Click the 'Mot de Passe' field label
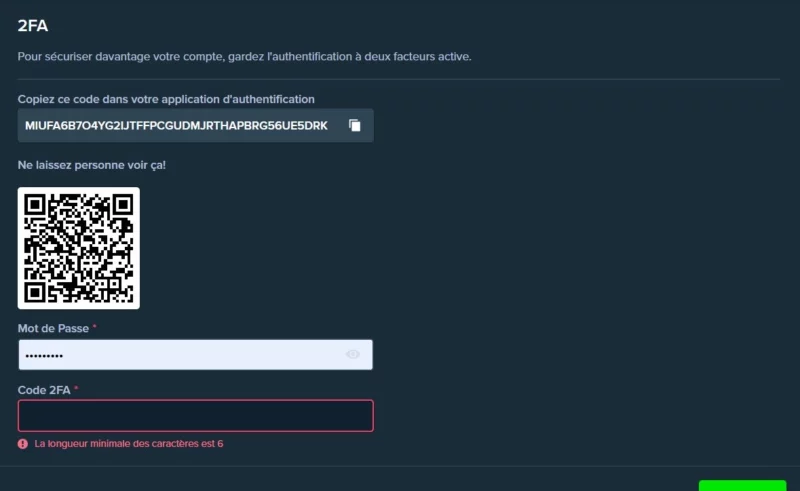 53,328
